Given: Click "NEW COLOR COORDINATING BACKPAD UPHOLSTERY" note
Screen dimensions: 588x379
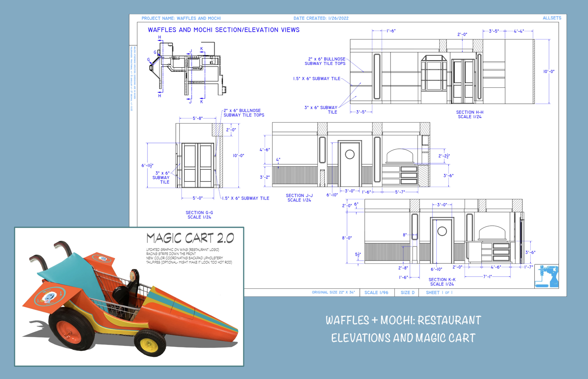Looking at the screenshot, I should click(184, 258).
